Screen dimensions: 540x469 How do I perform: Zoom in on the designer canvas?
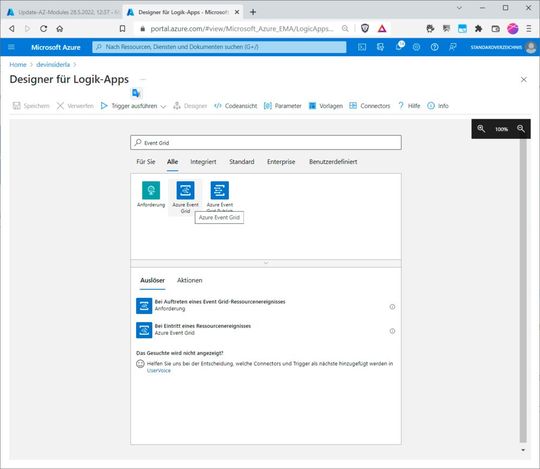(x=481, y=129)
